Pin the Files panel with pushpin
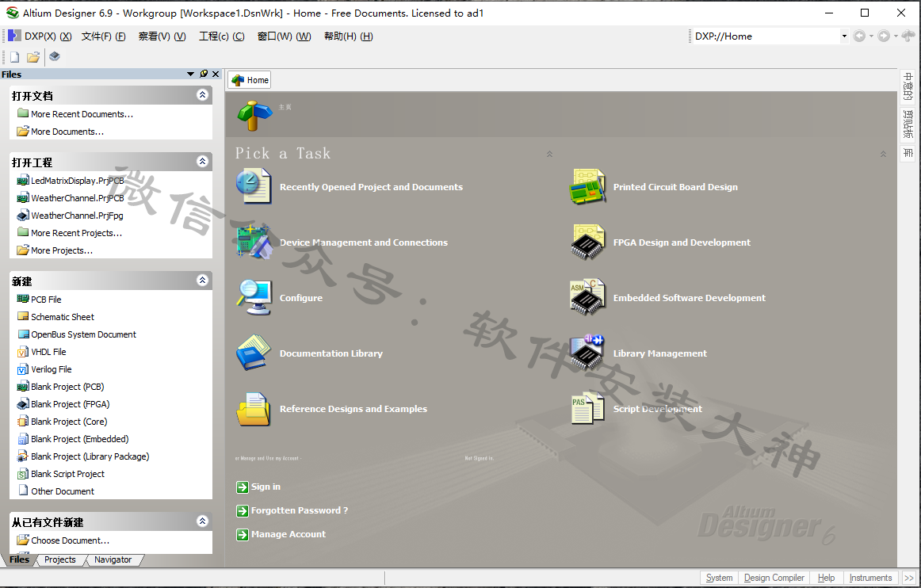Image resolution: width=921 pixels, height=588 pixels. tap(203, 74)
